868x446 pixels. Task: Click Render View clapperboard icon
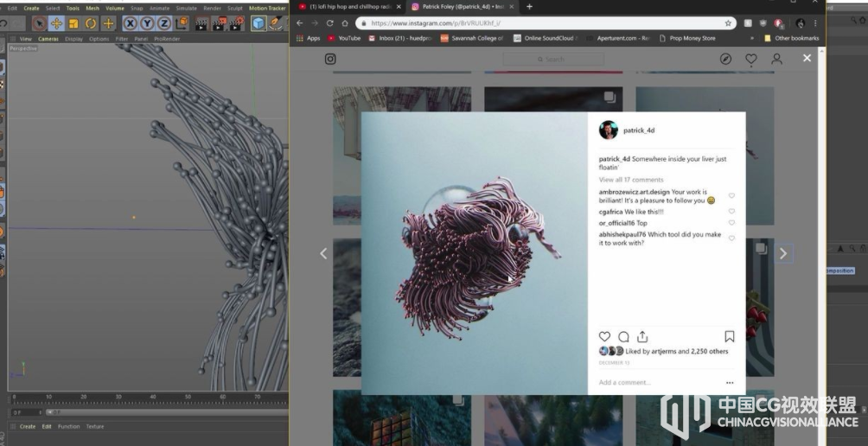tap(201, 23)
